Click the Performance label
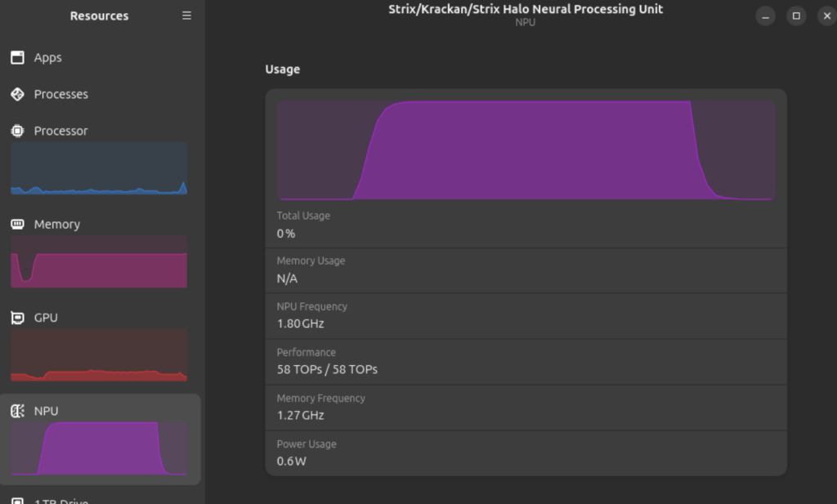 [306, 353]
